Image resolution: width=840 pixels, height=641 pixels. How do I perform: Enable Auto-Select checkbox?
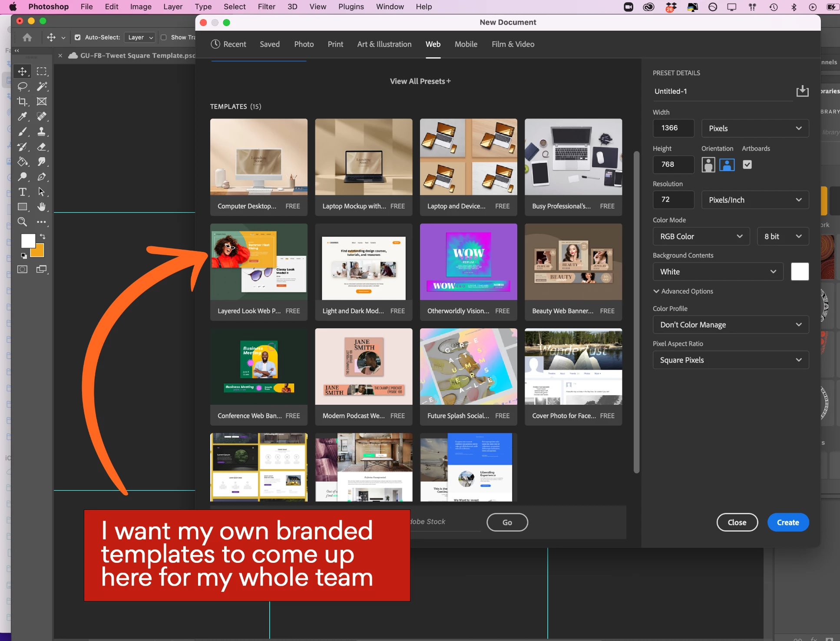pyautogui.click(x=78, y=37)
